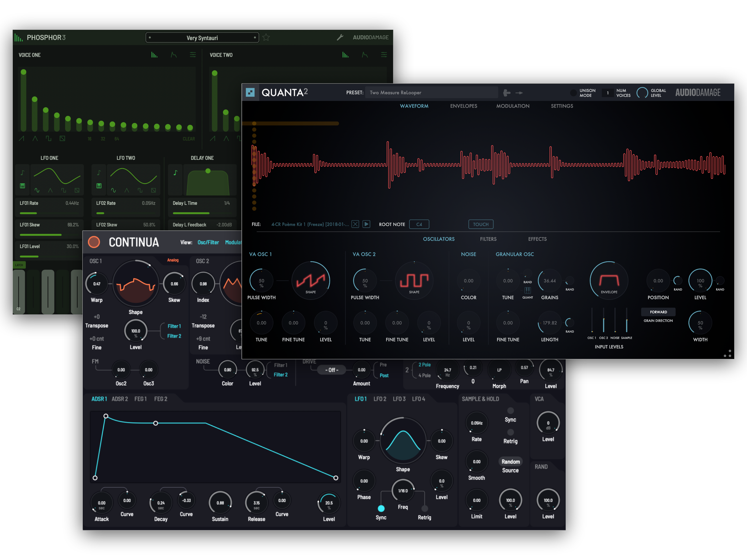
Task: Open the Sample & Hold Random source selector
Action: click(x=510, y=462)
